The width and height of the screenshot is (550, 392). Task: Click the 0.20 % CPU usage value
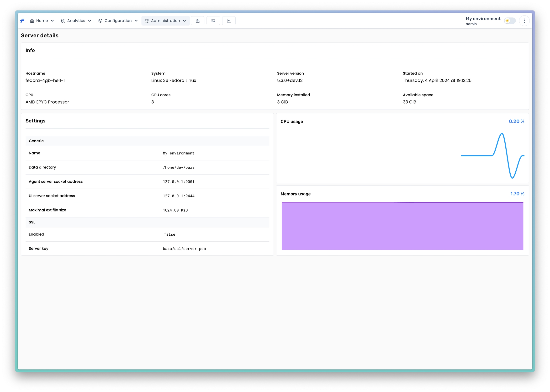pyautogui.click(x=516, y=122)
